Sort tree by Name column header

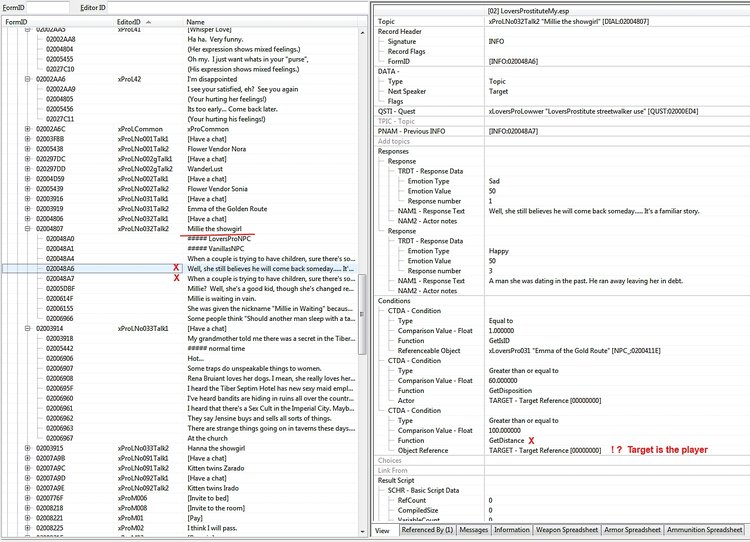pyautogui.click(x=271, y=22)
